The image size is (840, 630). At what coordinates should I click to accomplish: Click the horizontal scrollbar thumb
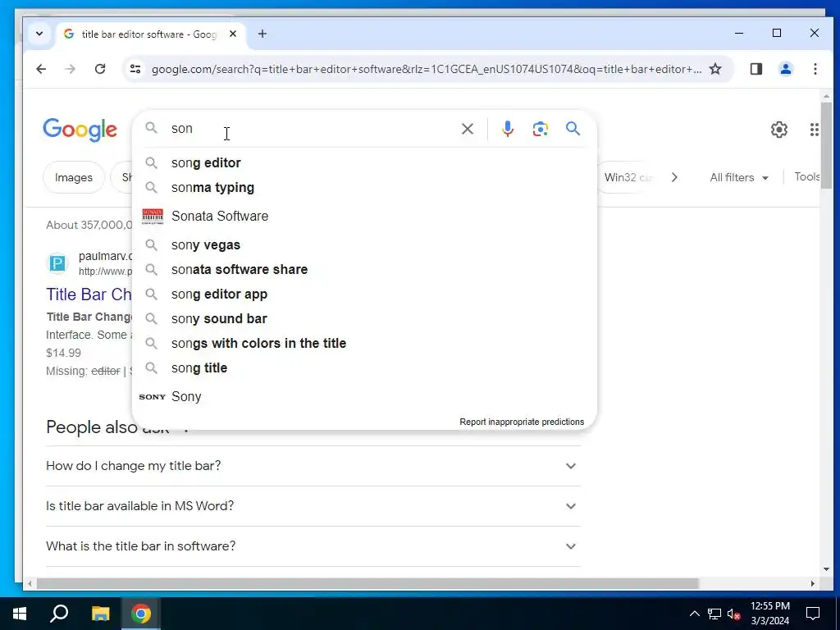[x=367, y=583]
